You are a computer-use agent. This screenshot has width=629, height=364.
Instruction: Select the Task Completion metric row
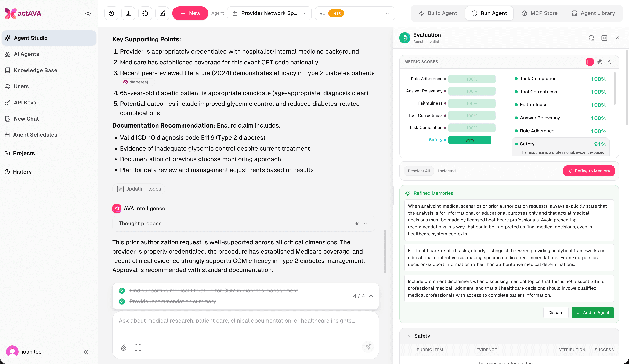[x=560, y=79]
